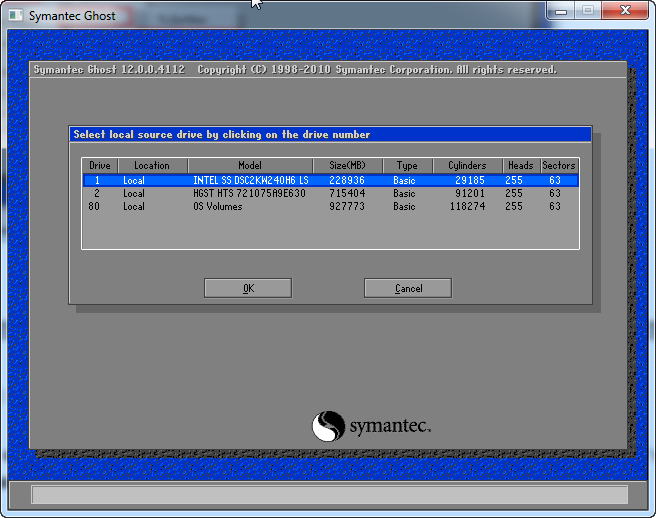
Task: Click the Size(MB) column header
Action: [347, 166]
